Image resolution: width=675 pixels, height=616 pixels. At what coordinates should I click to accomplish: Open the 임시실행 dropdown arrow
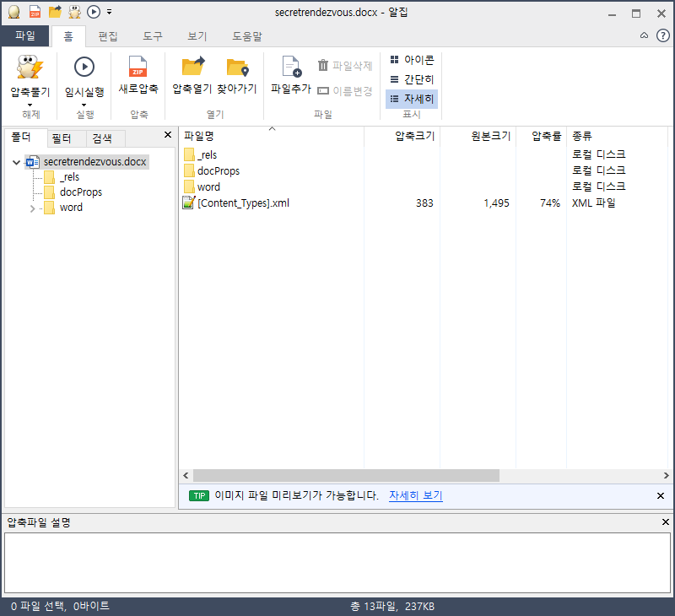click(x=84, y=105)
